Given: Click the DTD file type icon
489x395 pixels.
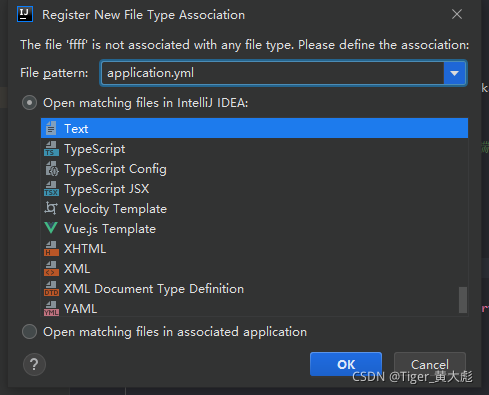Looking at the screenshot, I should (51, 289).
